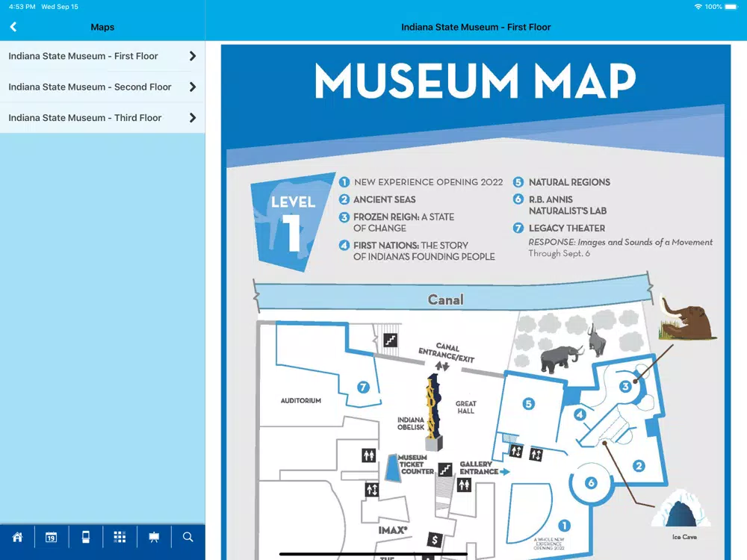Image resolution: width=747 pixels, height=560 pixels.
Task: Select marker 2 on the floor plan
Action: coord(639,466)
